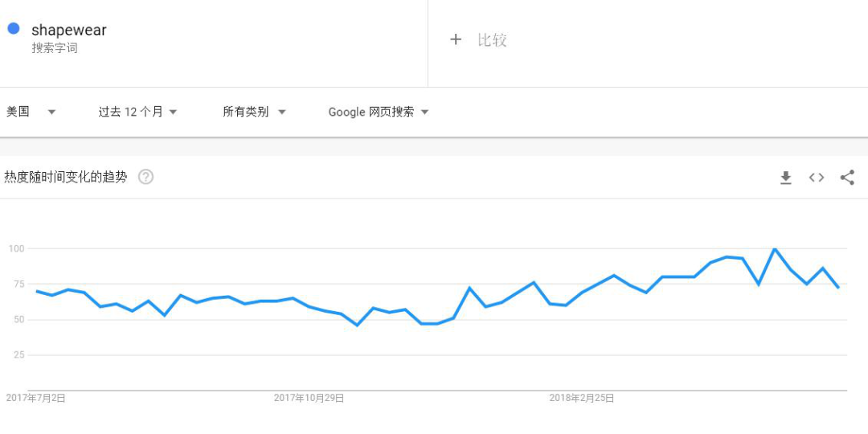This screenshot has width=868, height=434.
Task: Click the plus icon next to 比较
Action: (456, 39)
